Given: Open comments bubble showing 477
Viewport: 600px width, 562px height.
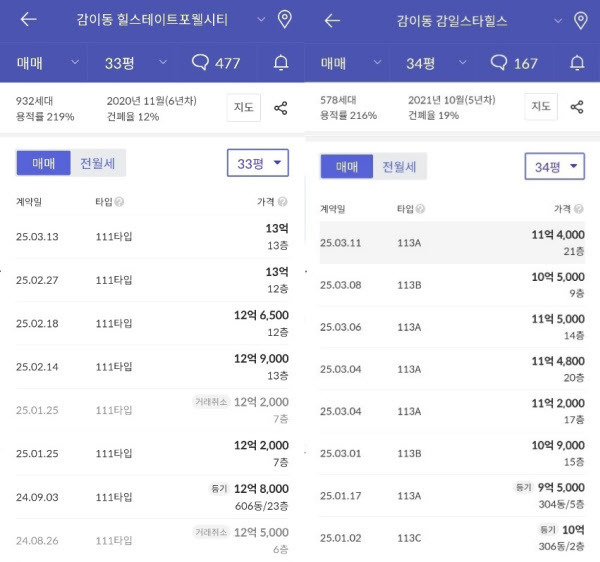Looking at the screenshot, I should coord(216,63).
